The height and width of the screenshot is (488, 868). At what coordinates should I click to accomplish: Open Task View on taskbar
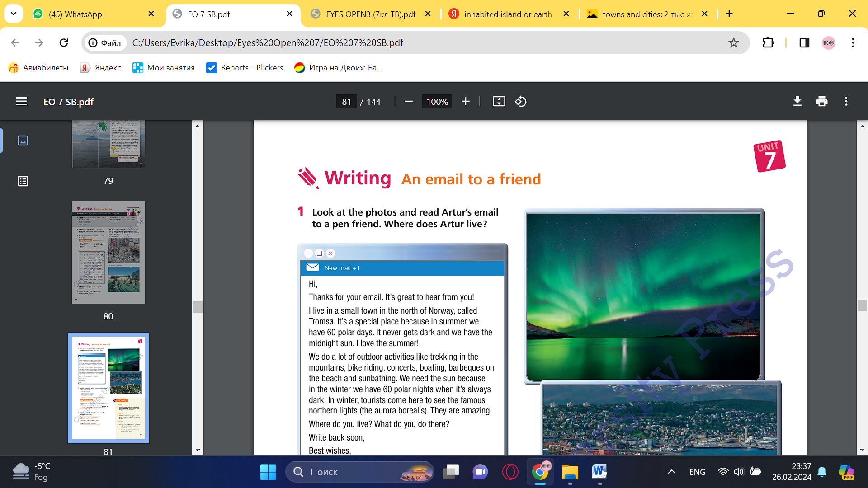coord(450,472)
